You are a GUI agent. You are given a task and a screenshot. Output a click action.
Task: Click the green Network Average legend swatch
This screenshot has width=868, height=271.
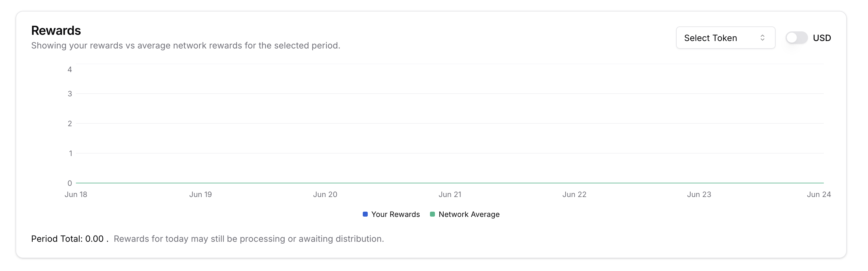point(432,214)
